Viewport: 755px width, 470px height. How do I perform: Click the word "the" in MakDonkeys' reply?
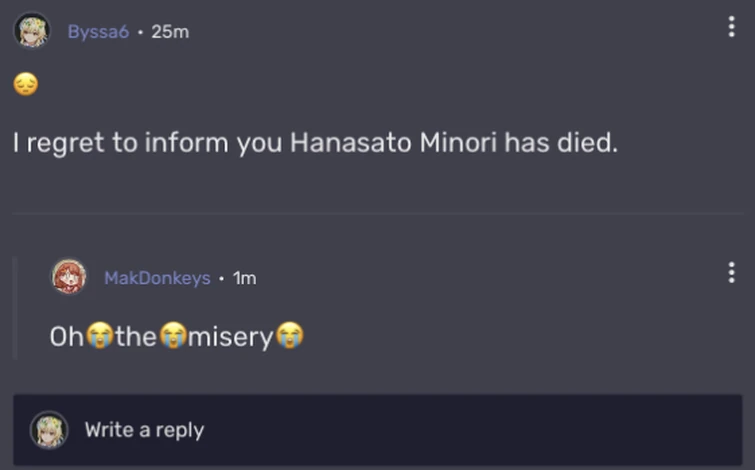coord(135,337)
